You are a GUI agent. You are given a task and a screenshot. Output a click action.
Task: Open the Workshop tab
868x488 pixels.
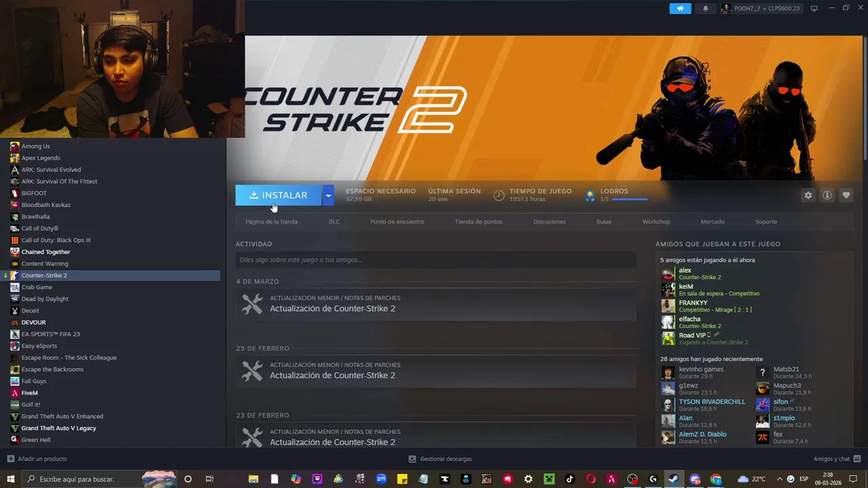point(656,222)
